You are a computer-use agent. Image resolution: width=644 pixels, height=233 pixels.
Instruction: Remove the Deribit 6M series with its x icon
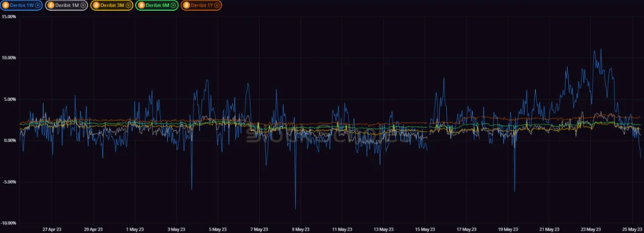(x=173, y=6)
